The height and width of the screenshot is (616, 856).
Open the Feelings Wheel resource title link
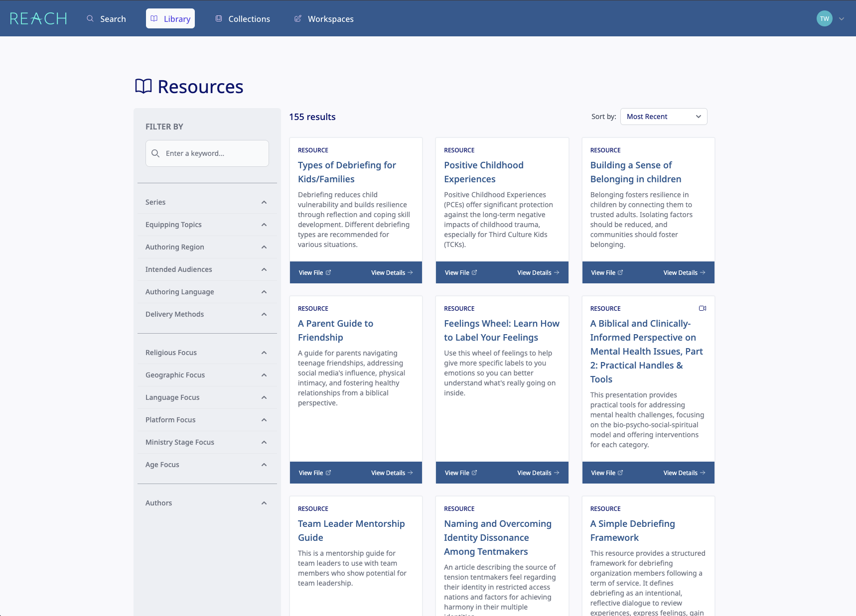(501, 330)
